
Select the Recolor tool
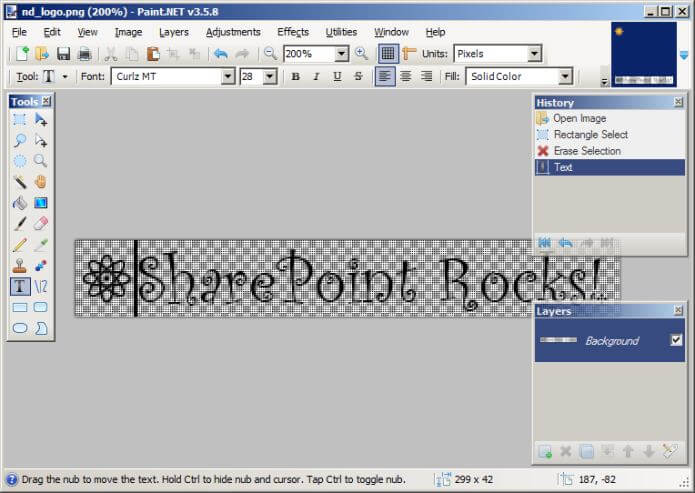[41, 265]
